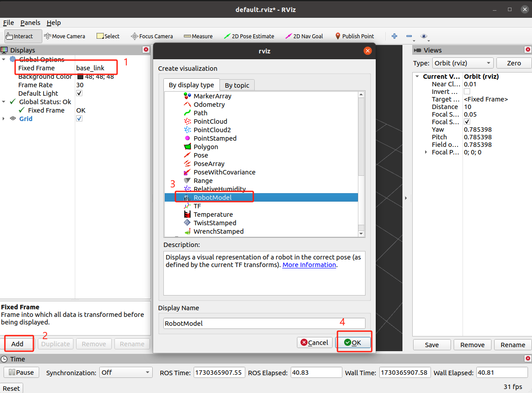532x393 pixels.
Task: Open the Panels menu
Action: point(30,23)
